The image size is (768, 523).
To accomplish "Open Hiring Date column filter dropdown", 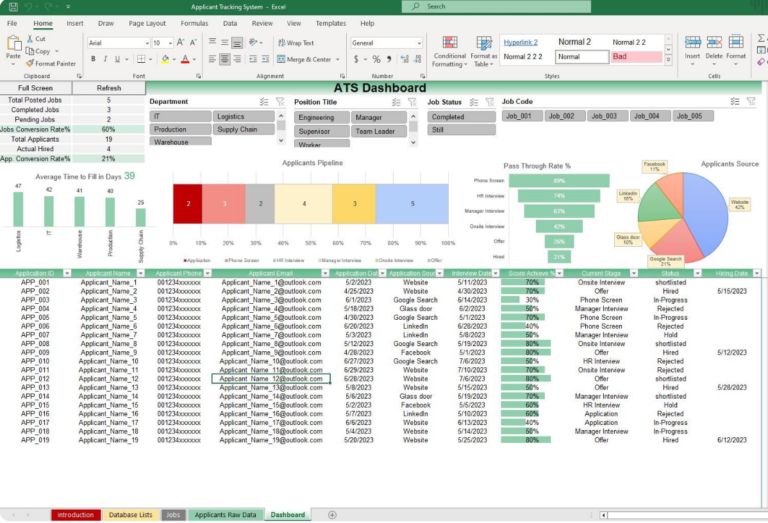I will pyautogui.click(x=757, y=273).
